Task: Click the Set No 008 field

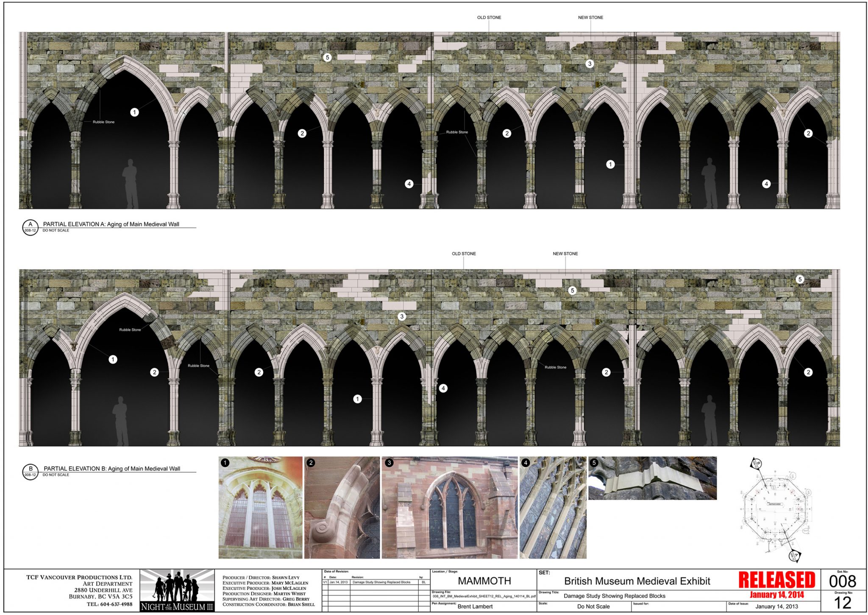Action: (842, 581)
